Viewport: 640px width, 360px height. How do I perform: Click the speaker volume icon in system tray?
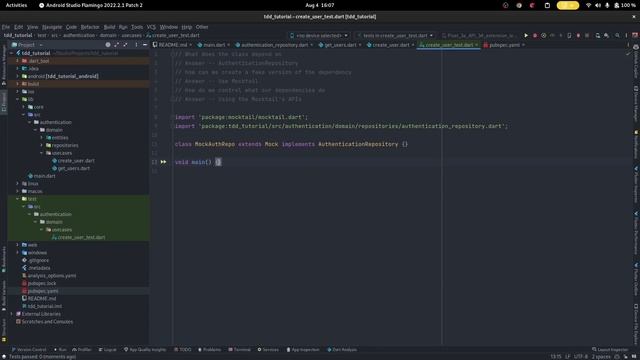tap(598, 5)
